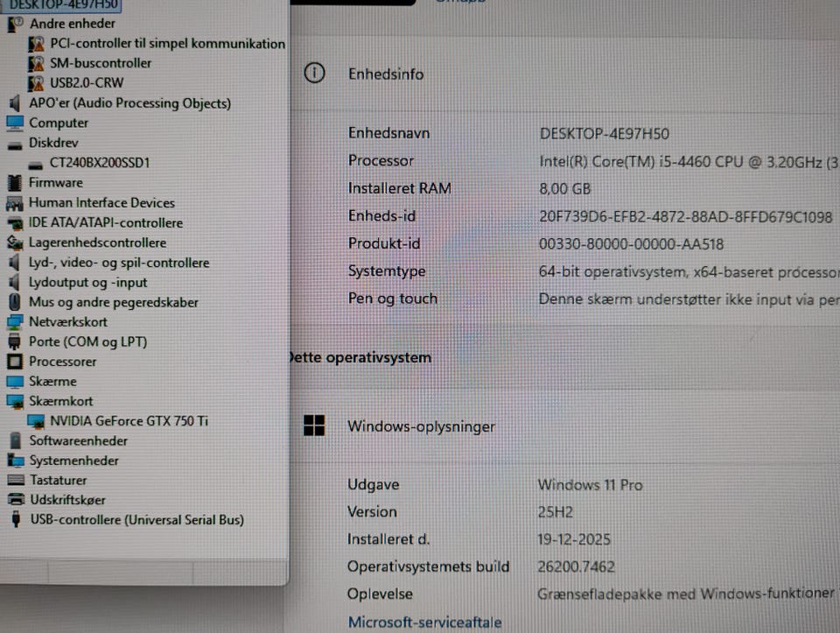Click the Enhedsinfo section header

386,74
